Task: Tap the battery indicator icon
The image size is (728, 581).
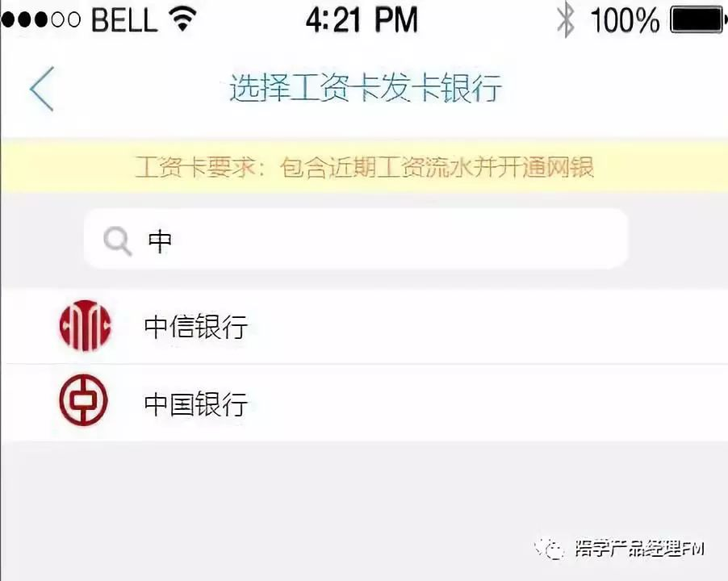Action: pos(698,20)
